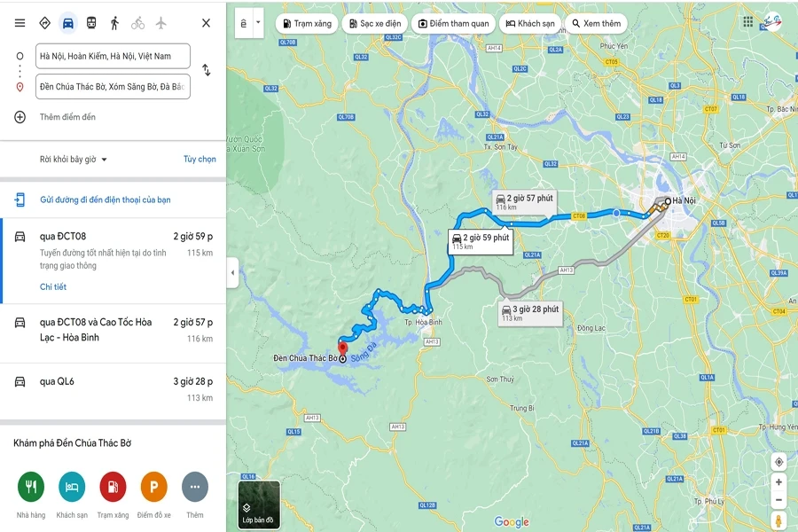Expand the Xem thêm categories chip

pos(596,23)
